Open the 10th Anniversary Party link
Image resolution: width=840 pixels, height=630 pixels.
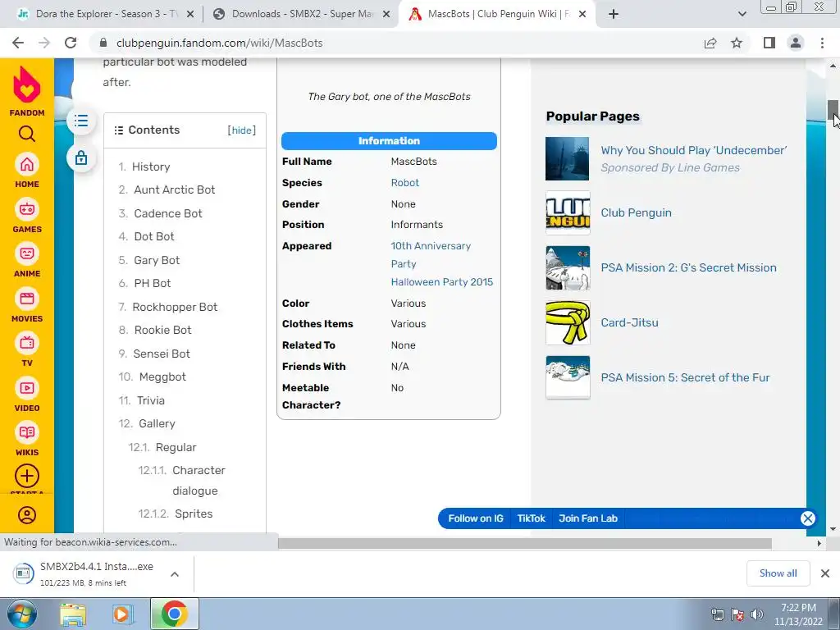coord(431,254)
